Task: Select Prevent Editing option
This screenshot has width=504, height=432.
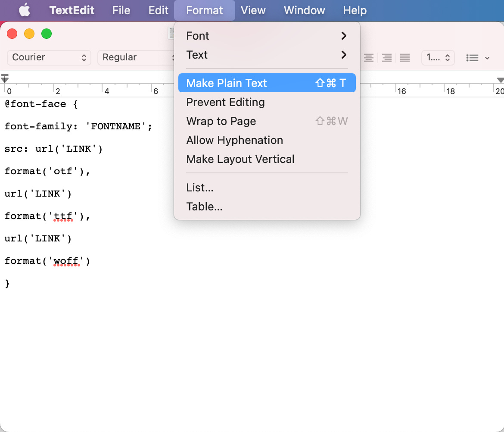Action: [267, 102]
